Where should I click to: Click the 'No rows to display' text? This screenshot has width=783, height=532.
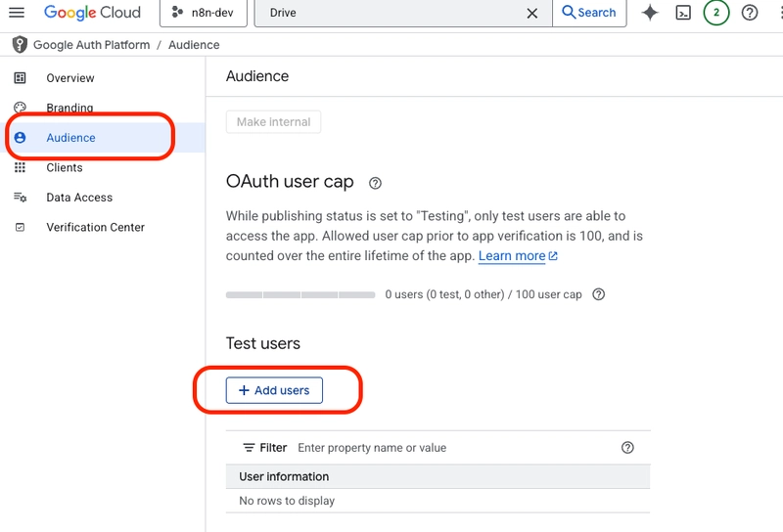tap(287, 501)
